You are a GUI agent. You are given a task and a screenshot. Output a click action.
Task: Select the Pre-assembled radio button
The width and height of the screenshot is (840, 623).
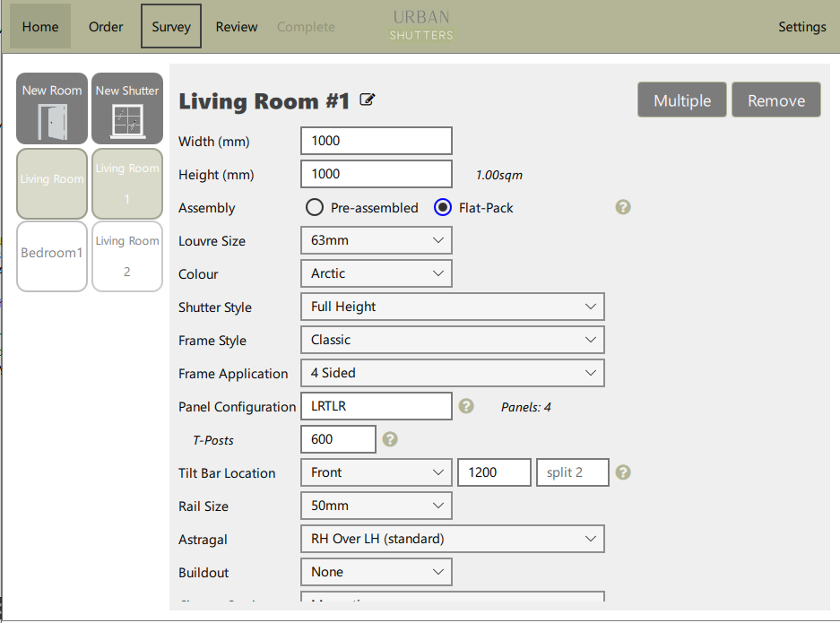[x=315, y=208]
